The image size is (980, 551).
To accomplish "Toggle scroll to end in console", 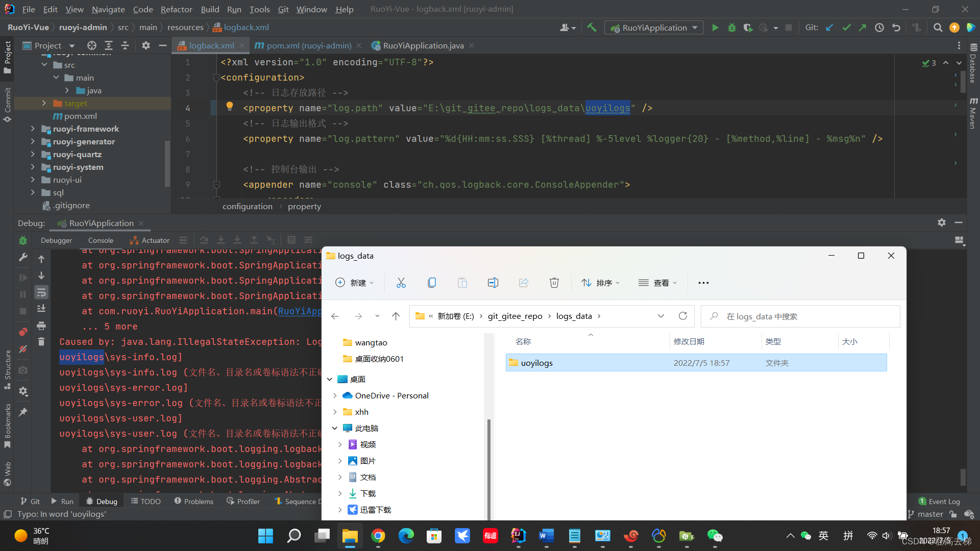I will pyautogui.click(x=41, y=309).
